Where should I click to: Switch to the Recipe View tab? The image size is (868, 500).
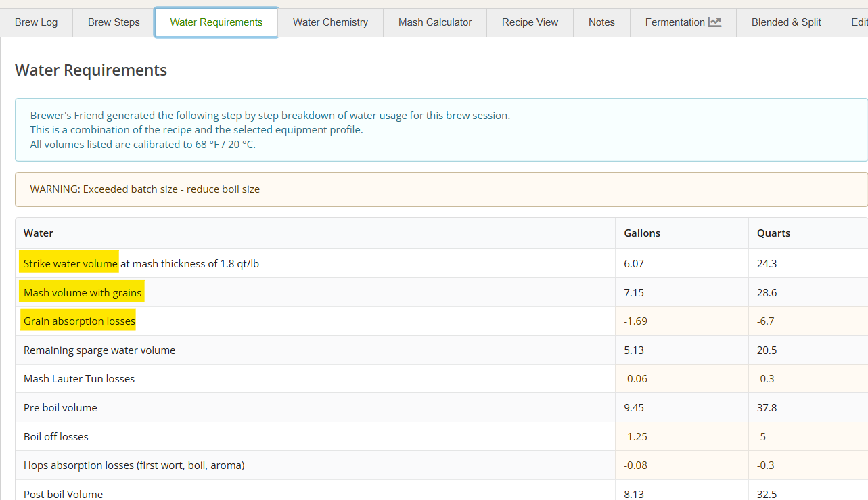click(530, 22)
